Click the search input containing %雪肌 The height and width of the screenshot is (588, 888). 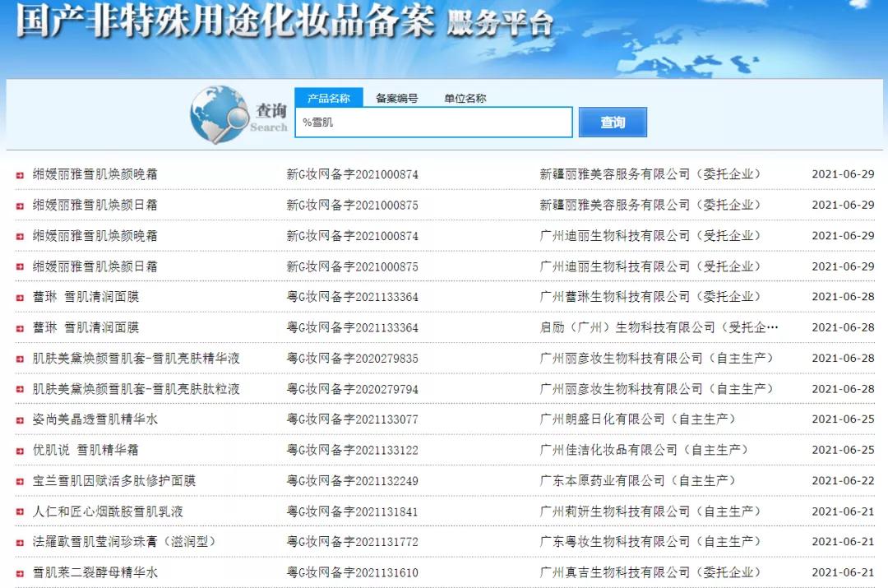tap(434, 122)
